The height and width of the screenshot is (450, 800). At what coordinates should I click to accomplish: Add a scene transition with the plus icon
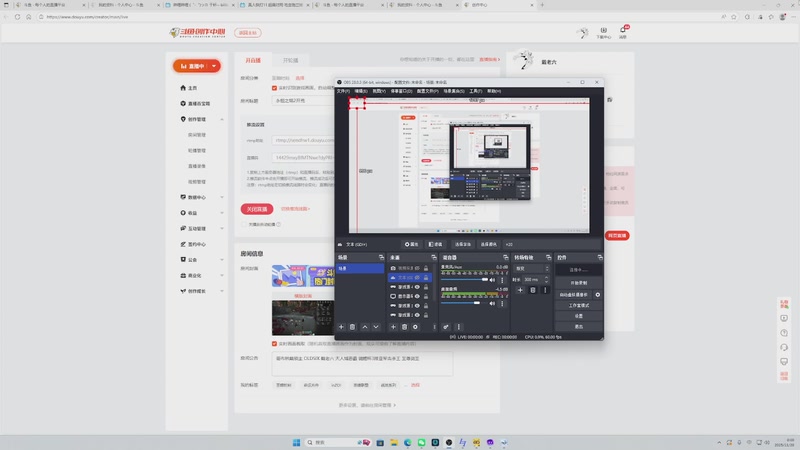520,290
